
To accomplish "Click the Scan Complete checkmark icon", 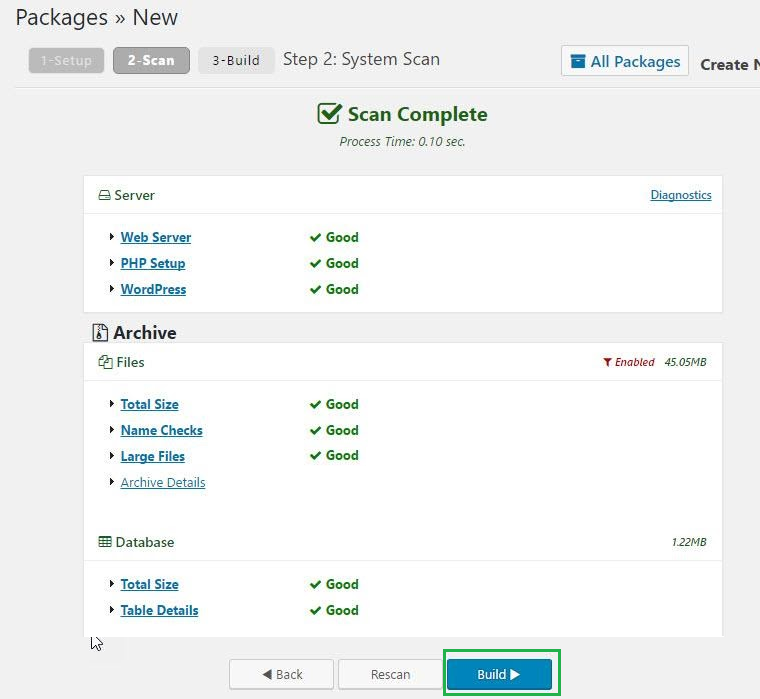I will (329, 114).
